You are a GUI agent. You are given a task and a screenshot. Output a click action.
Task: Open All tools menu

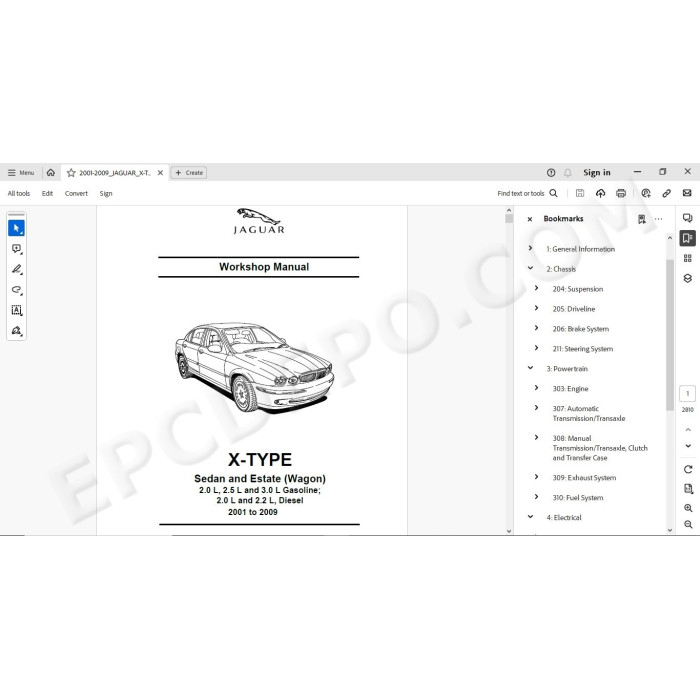(19, 193)
